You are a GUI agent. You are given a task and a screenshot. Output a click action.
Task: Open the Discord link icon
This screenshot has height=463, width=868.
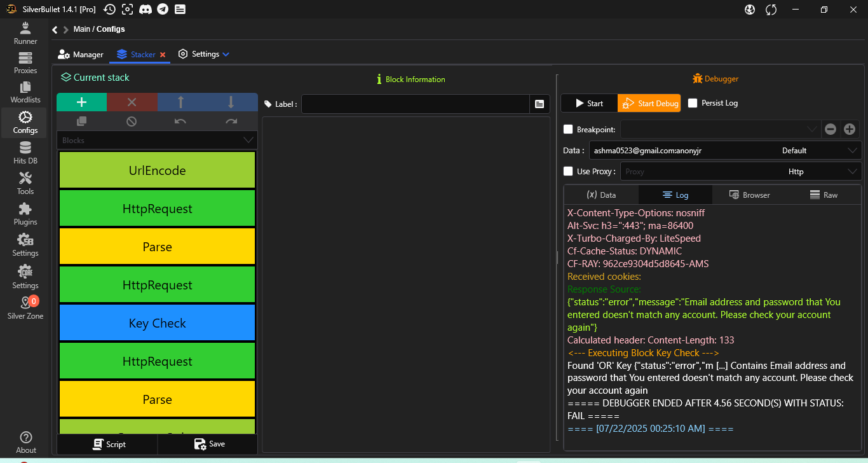tap(146, 9)
